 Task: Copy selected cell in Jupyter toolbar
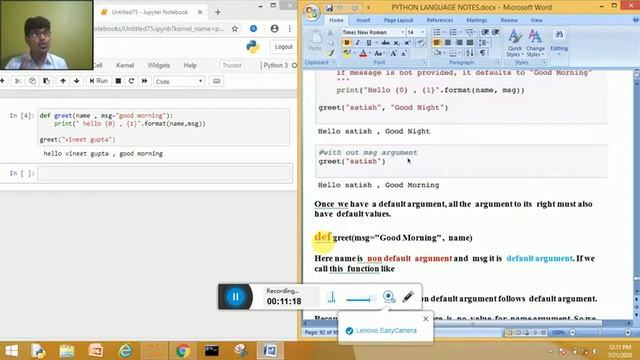click(x=32, y=81)
